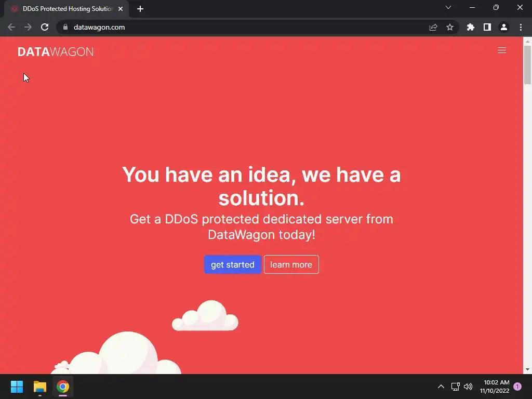Open the Windows Start menu
The height and width of the screenshot is (399, 532).
(17, 387)
